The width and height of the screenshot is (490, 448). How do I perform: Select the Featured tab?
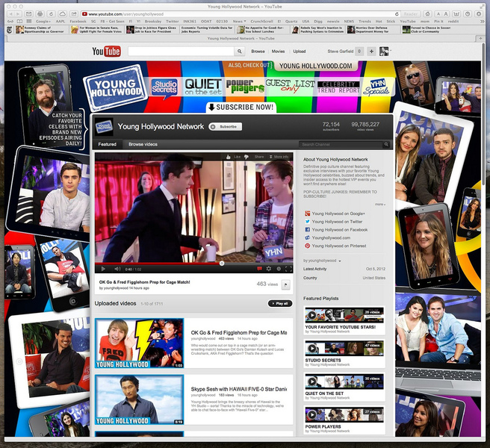(x=108, y=144)
